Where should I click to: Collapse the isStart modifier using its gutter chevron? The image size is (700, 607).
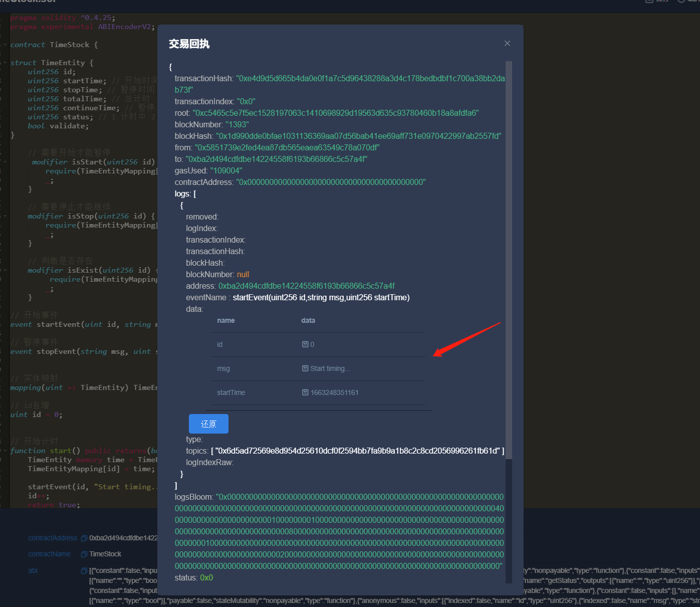(5, 161)
